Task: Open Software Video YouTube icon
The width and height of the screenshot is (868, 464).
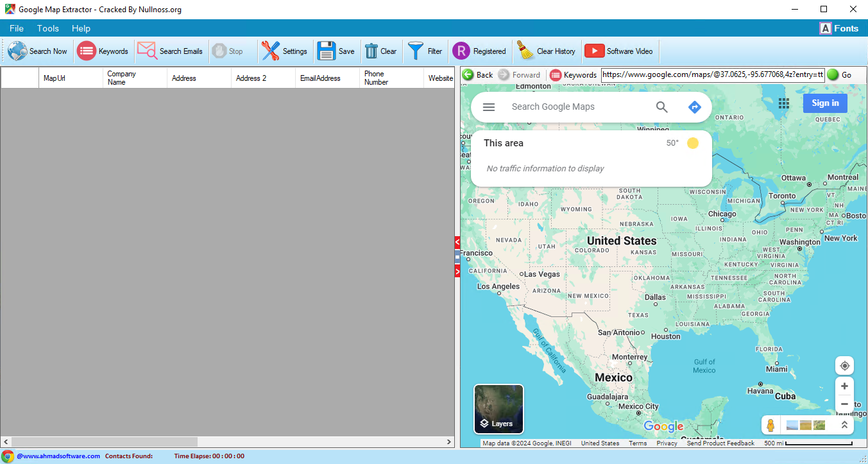Action: tap(595, 51)
